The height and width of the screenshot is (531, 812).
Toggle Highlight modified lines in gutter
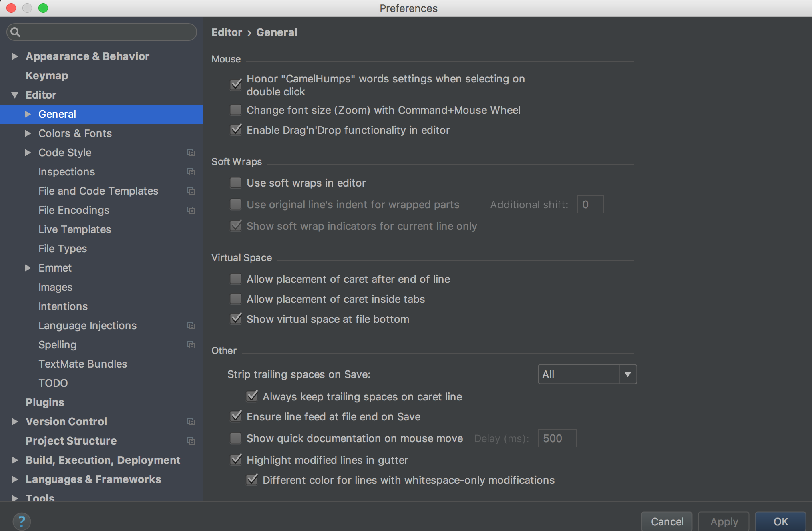[236, 459]
